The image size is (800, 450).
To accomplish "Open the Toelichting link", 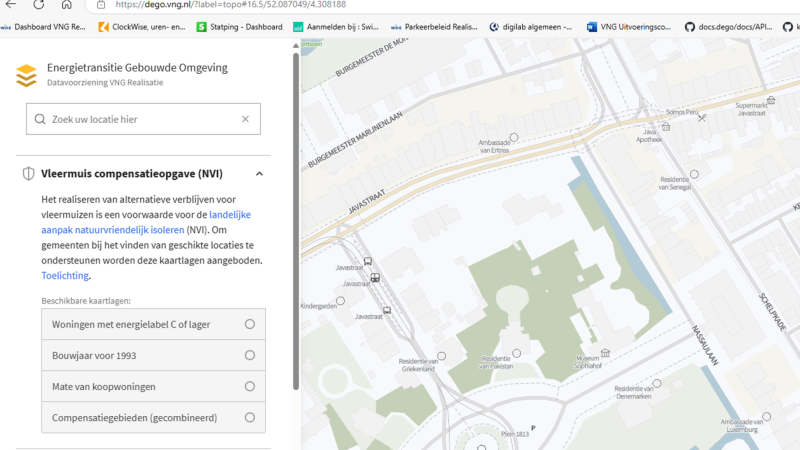I will coord(65,276).
